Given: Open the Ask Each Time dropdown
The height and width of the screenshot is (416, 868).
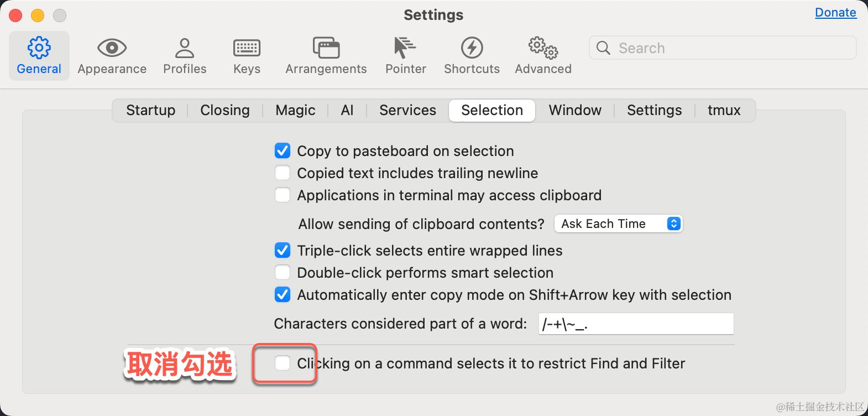Looking at the screenshot, I should 618,223.
